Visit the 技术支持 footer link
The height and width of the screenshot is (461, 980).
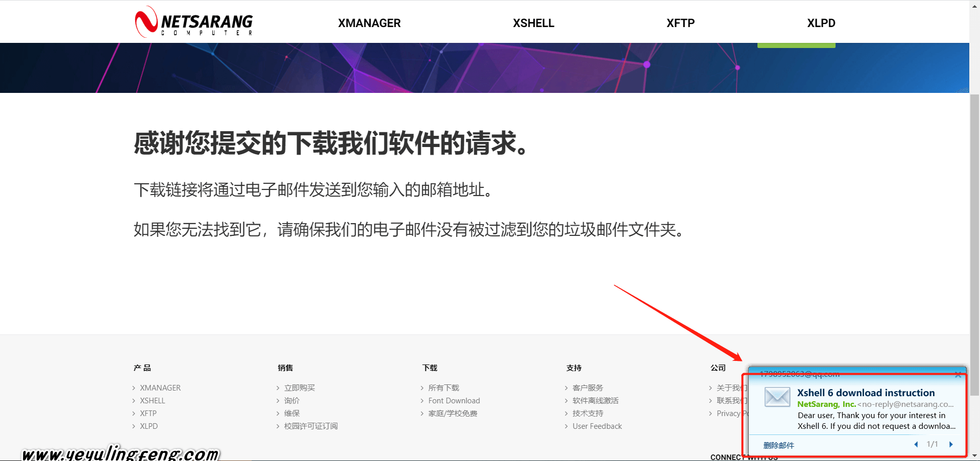[588, 414]
